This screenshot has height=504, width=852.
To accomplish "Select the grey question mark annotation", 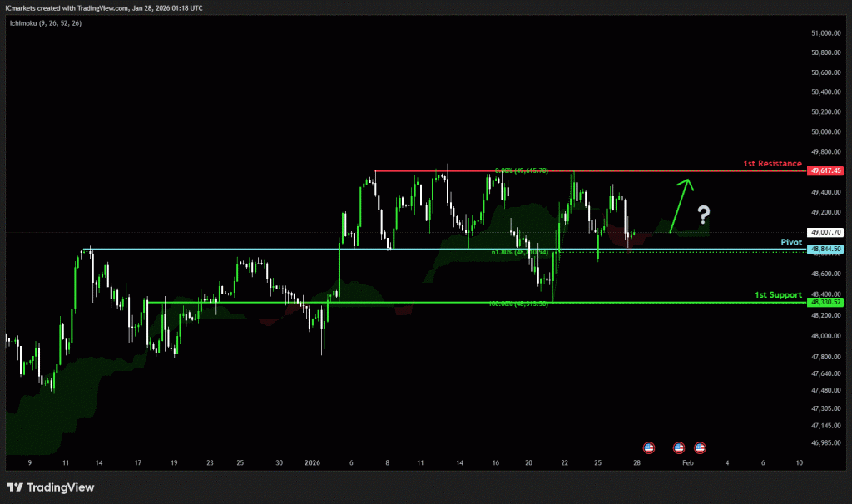I will pos(704,215).
